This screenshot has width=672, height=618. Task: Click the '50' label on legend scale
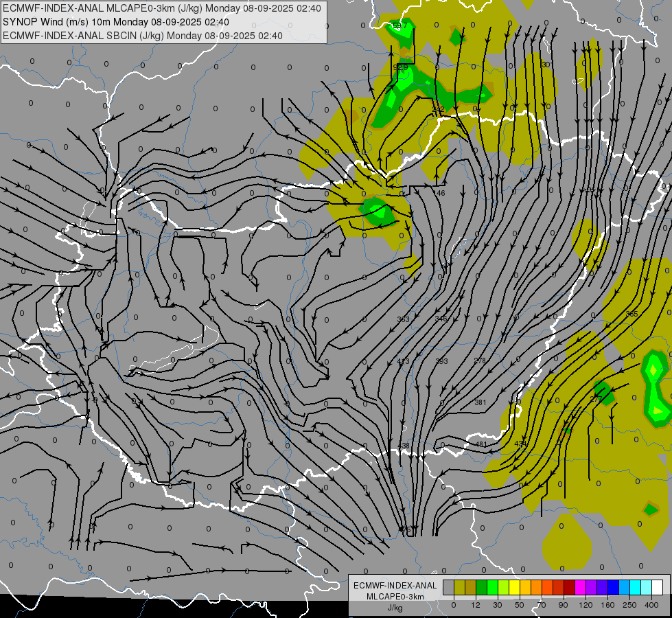pyautogui.click(x=520, y=605)
